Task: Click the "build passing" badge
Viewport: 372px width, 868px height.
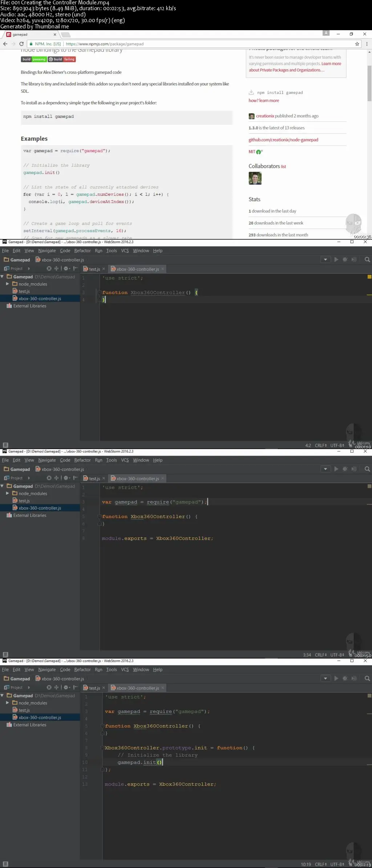Action: 34,59
